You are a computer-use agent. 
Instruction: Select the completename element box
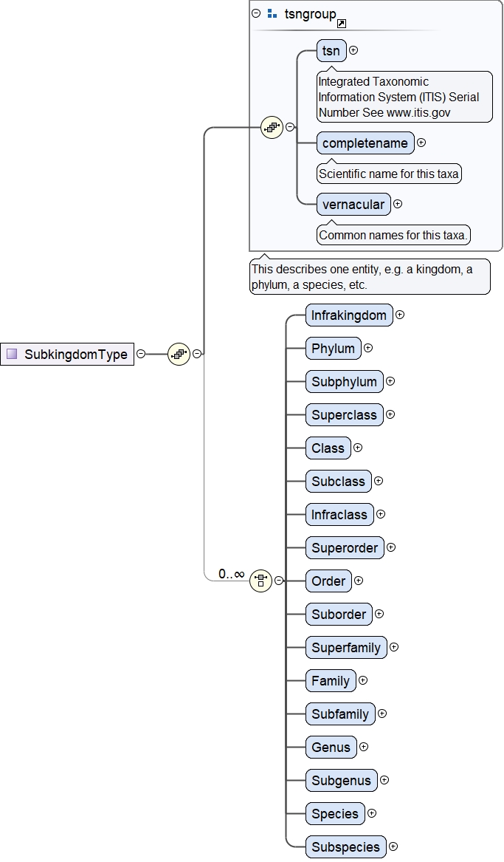point(366,143)
